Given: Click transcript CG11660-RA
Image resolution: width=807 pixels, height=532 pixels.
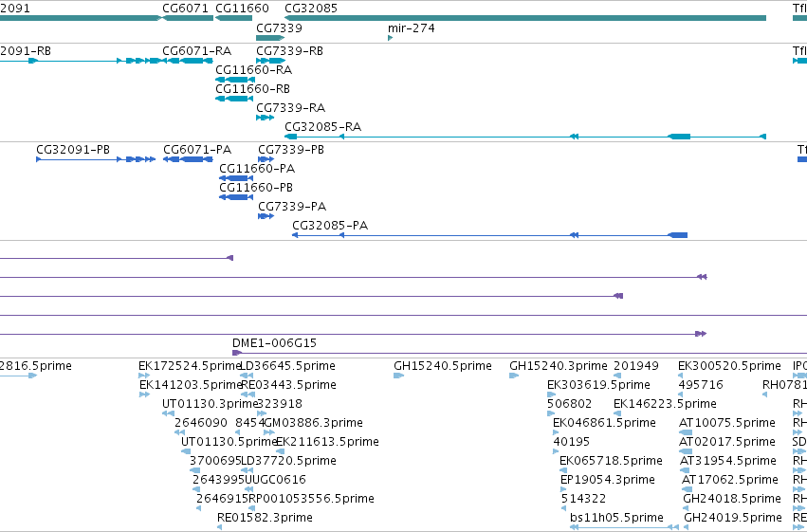Looking at the screenshot, I should tap(254, 70).
